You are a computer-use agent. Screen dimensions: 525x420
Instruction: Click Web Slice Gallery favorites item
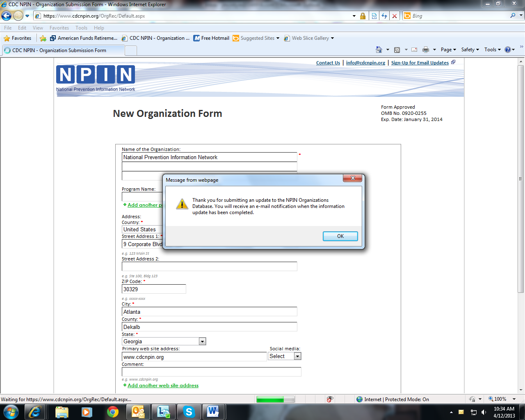[309, 38]
